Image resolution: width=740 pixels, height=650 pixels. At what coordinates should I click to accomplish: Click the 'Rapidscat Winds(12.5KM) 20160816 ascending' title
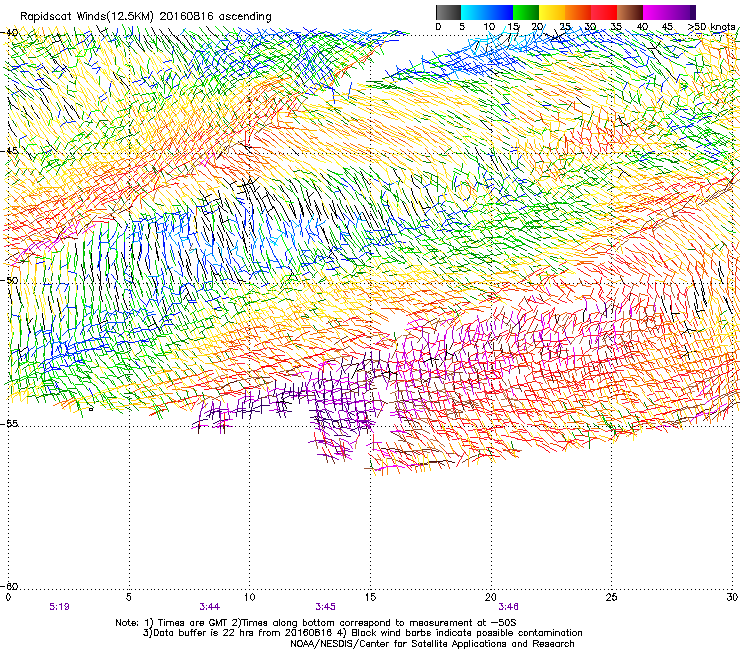146,17
